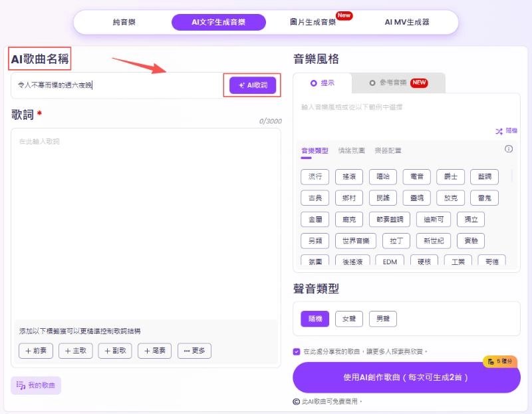
Task: Choose 女聲 female voice type
Action: click(348, 319)
